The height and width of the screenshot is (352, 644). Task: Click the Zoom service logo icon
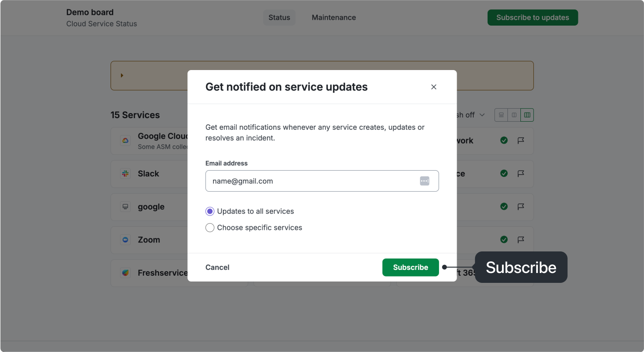125,240
